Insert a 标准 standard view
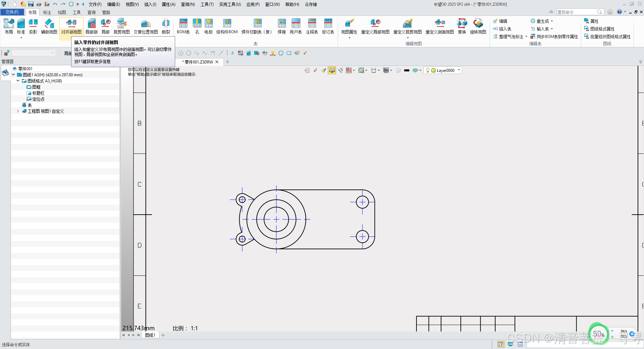 coord(21,27)
